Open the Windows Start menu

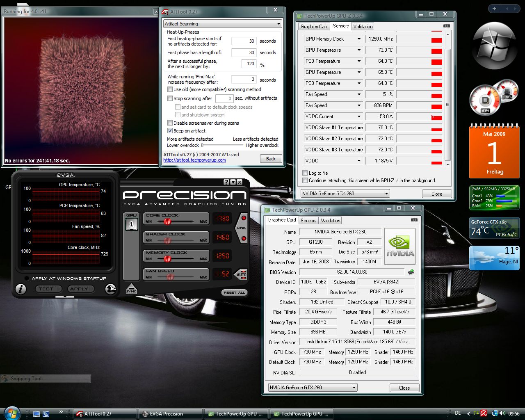(x=11, y=413)
